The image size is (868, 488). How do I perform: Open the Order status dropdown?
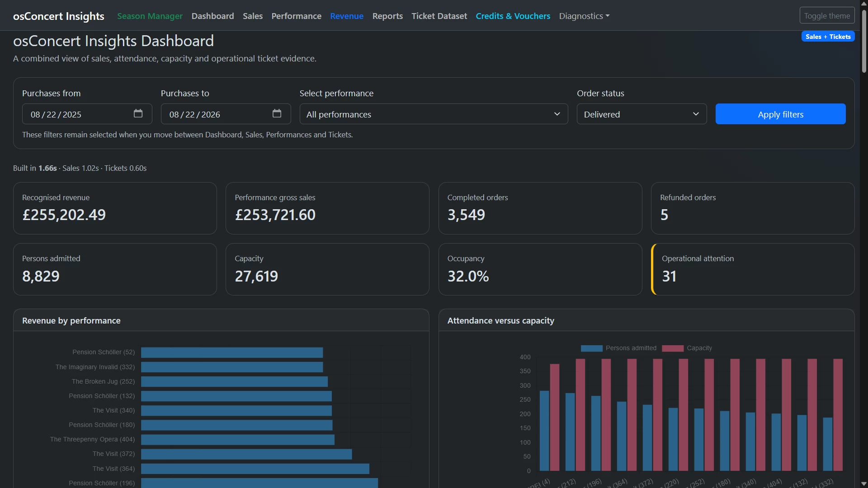(x=642, y=114)
